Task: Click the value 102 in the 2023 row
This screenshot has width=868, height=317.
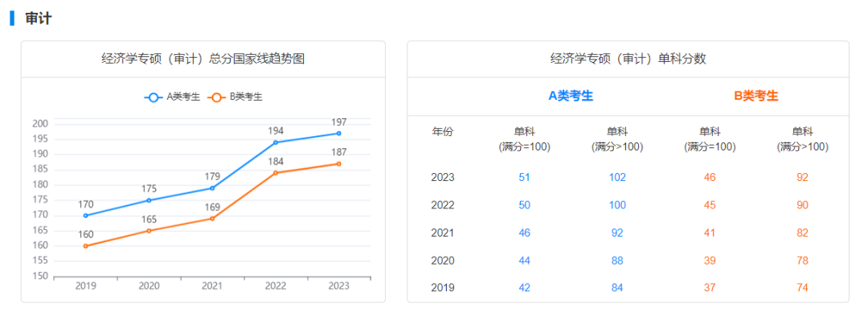Action: tap(617, 177)
